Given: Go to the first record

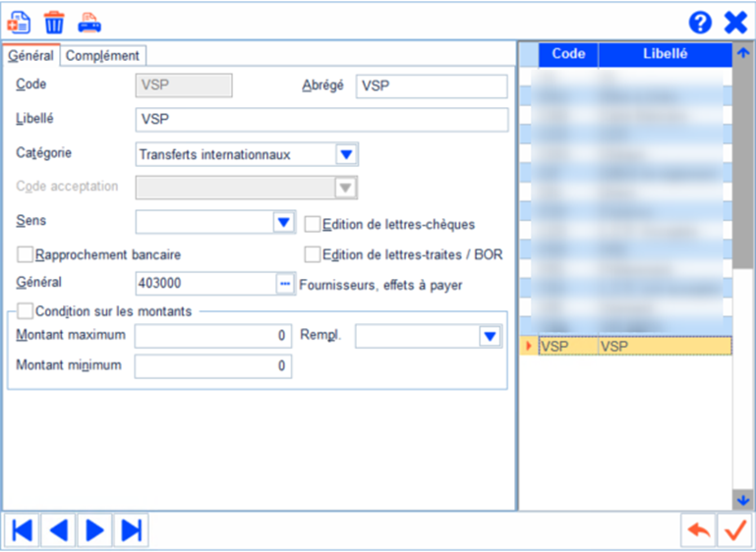Looking at the screenshot, I should (x=22, y=530).
